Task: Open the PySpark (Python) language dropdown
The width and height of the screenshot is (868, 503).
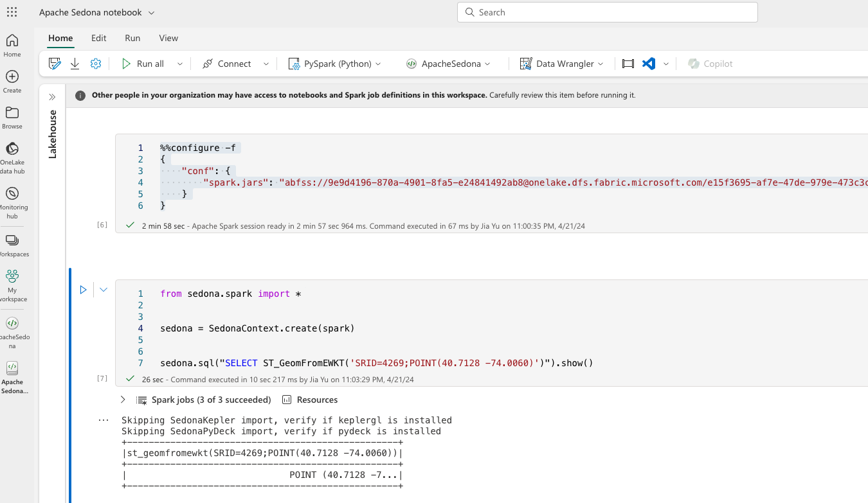Action: 334,64
